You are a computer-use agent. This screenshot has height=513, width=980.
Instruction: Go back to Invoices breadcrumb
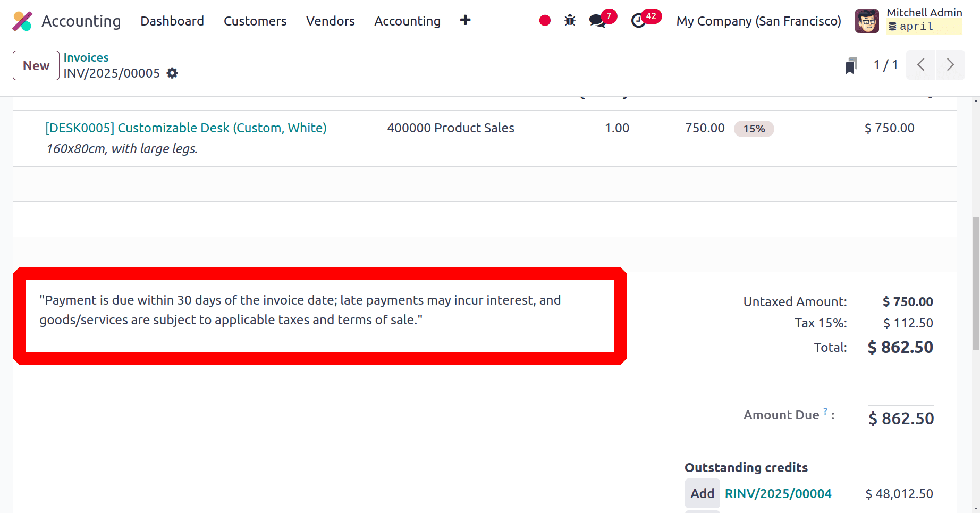coord(86,57)
